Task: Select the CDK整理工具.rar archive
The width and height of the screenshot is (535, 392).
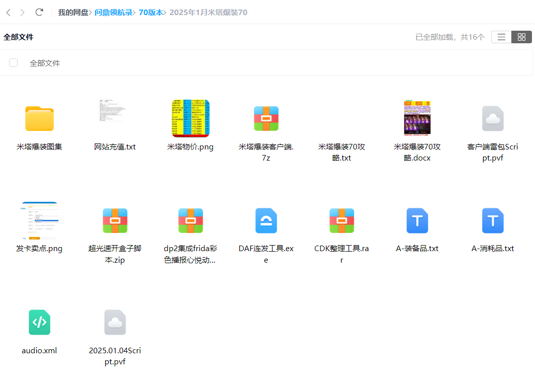Action: click(342, 220)
